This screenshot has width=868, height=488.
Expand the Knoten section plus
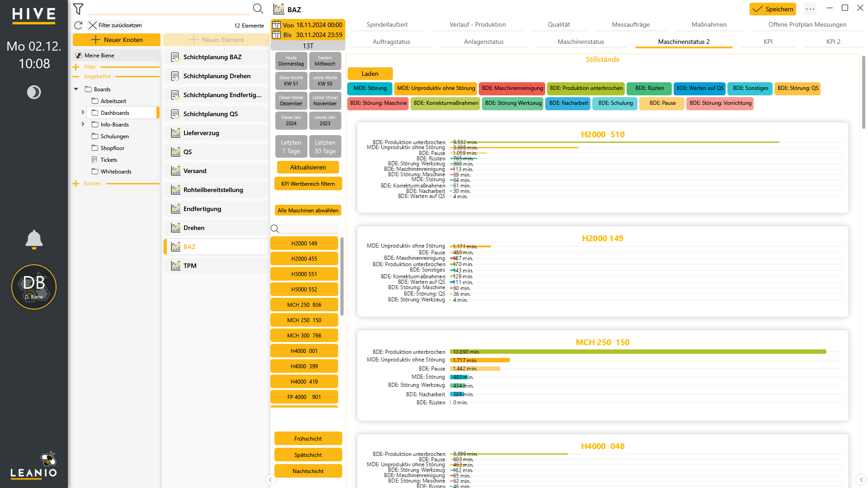(x=76, y=184)
